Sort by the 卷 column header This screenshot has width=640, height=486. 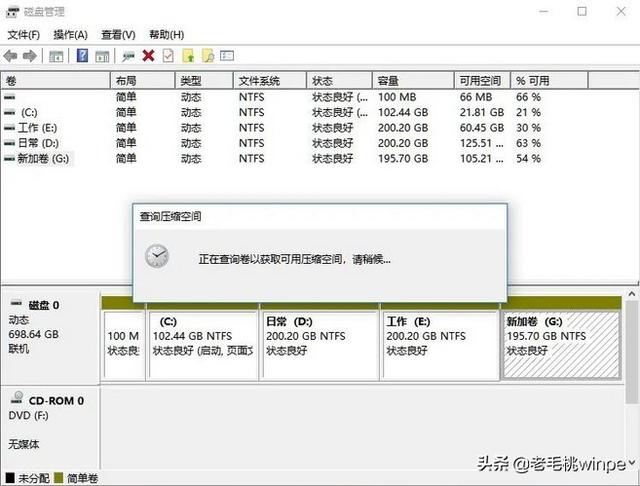[x=56, y=81]
